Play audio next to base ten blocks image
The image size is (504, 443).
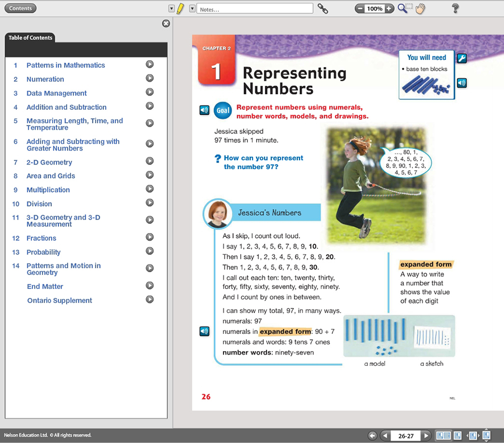pyautogui.click(x=461, y=83)
